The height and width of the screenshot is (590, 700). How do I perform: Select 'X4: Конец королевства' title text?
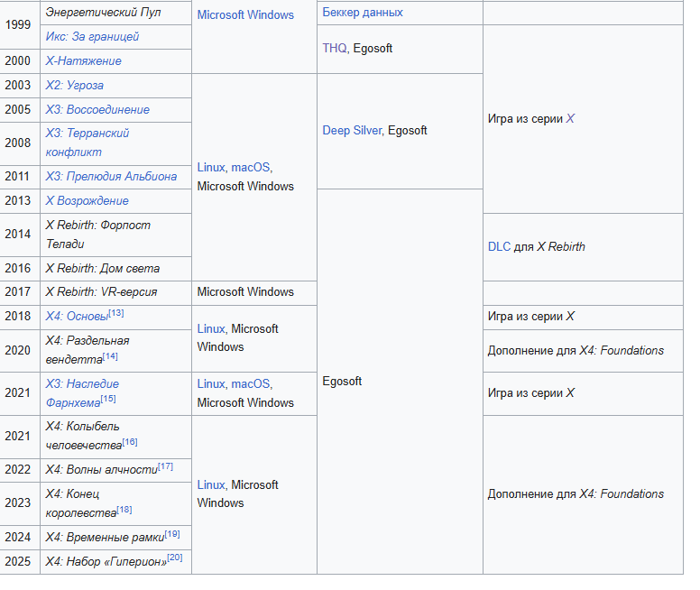[x=81, y=503]
